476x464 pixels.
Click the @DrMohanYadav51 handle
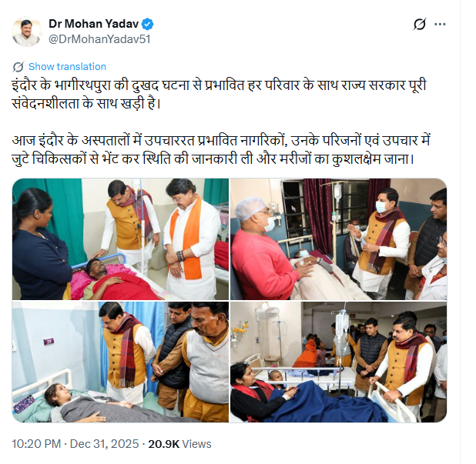(x=99, y=39)
